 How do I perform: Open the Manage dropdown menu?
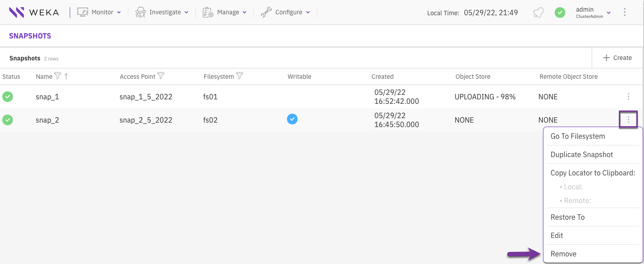pos(225,13)
